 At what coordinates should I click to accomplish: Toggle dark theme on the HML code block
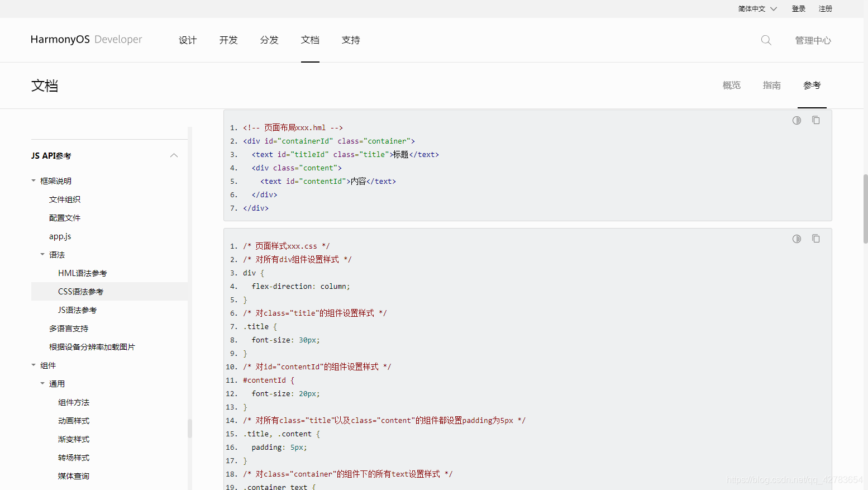[x=797, y=120]
